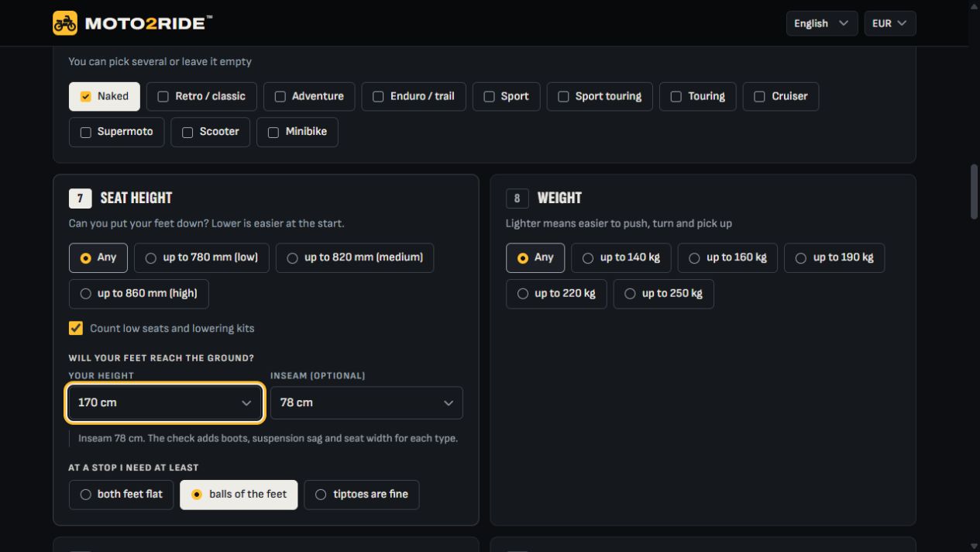This screenshot has width=980, height=552.
Task: Choose Any seat height
Action: (98, 258)
